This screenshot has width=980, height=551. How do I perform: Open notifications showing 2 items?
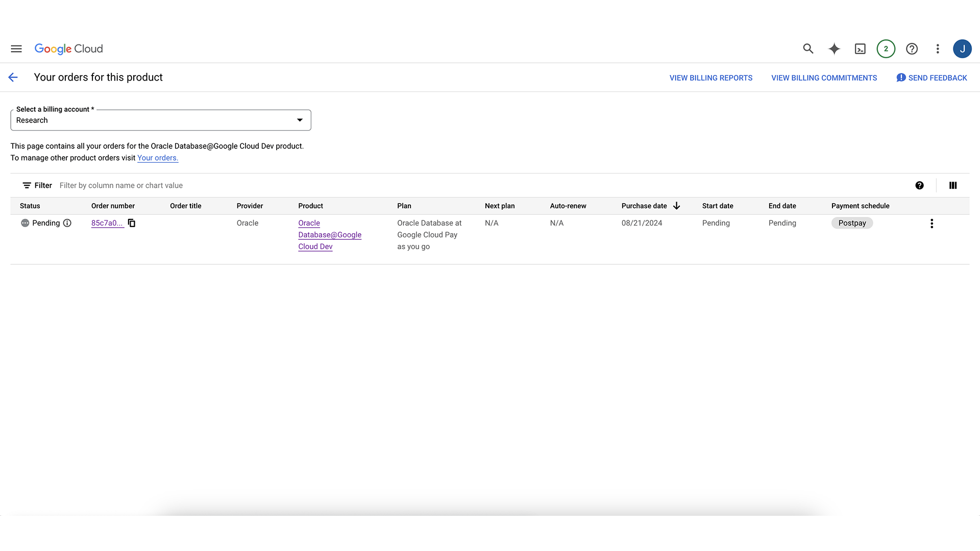coord(886,48)
